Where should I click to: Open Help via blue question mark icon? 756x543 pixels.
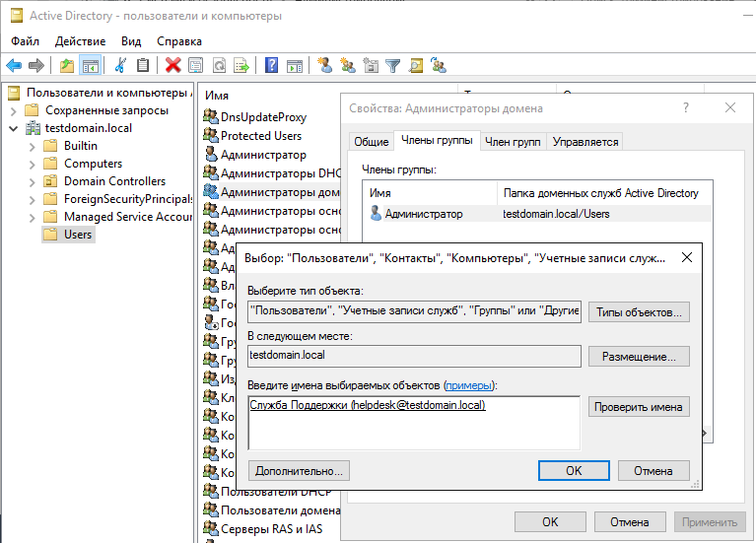(271, 66)
